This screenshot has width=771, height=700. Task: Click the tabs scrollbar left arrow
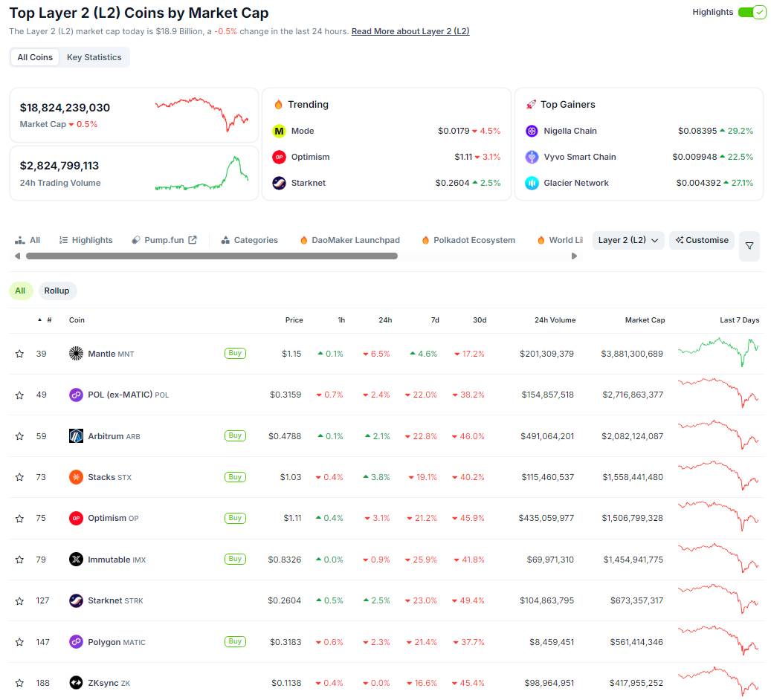click(x=18, y=256)
